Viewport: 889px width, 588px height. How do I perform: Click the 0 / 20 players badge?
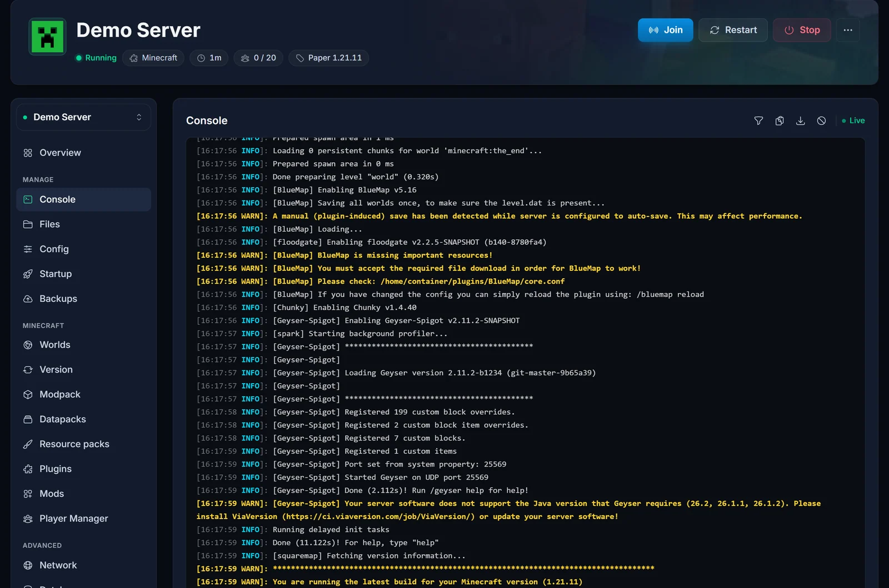click(258, 58)
